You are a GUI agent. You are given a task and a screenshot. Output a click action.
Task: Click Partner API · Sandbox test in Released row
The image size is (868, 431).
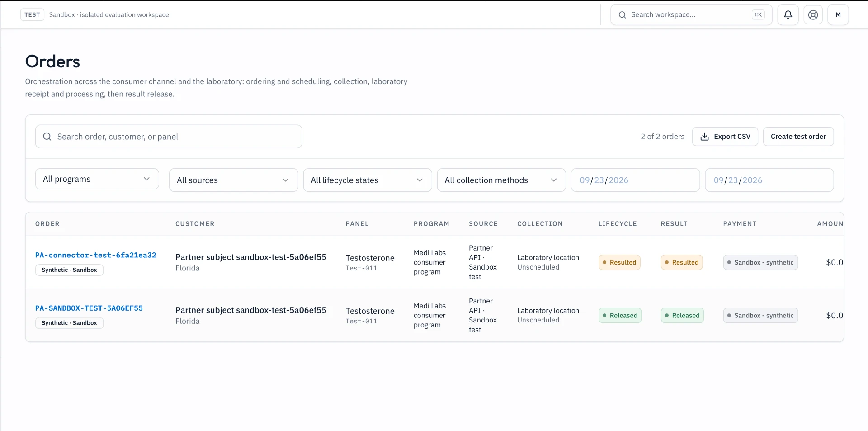tap(483, 315)
